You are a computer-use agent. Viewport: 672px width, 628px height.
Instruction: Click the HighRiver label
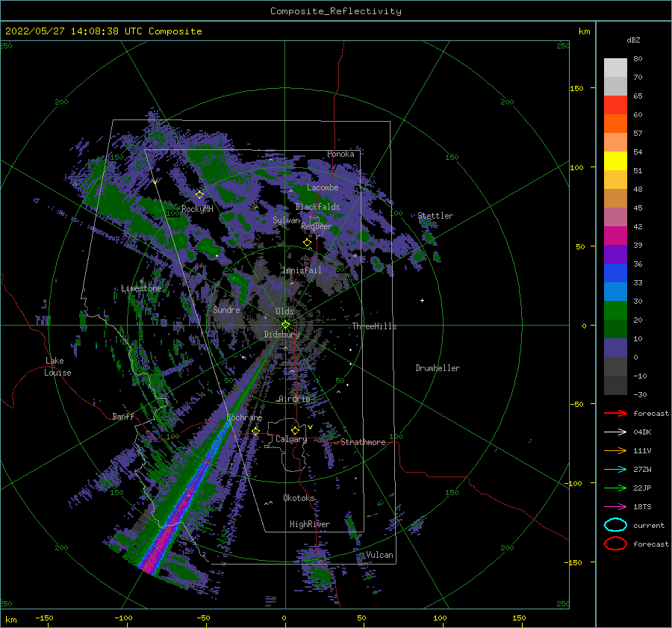(309, 524)
